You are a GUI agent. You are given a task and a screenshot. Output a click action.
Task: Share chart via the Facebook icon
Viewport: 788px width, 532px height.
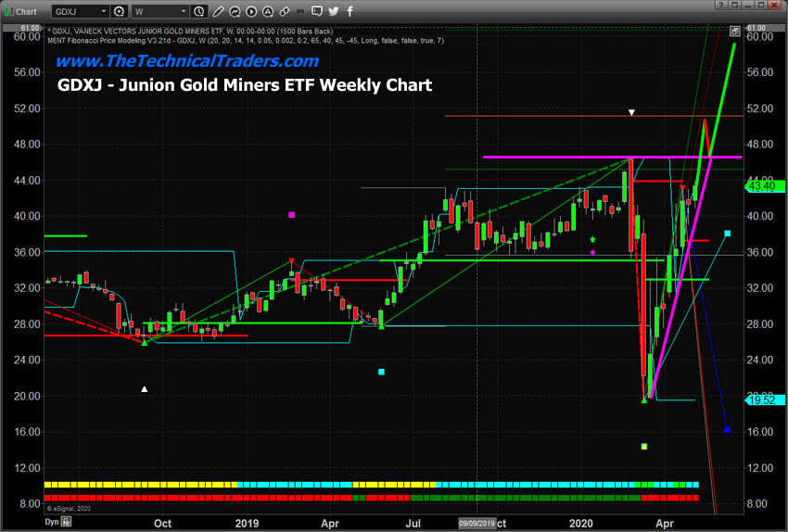[x=350, y=11]
